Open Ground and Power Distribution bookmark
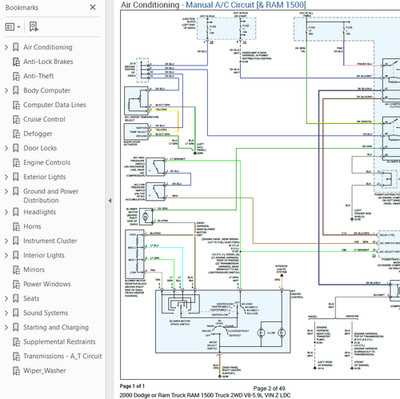400x399 pixels. 51,196
